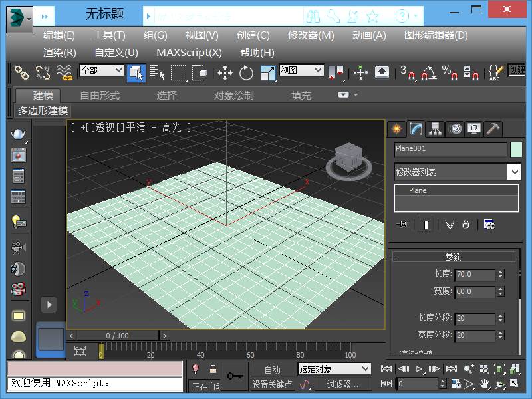Expand the 多边形建模 panel
532x399 pixels.
tap(43, 110)
